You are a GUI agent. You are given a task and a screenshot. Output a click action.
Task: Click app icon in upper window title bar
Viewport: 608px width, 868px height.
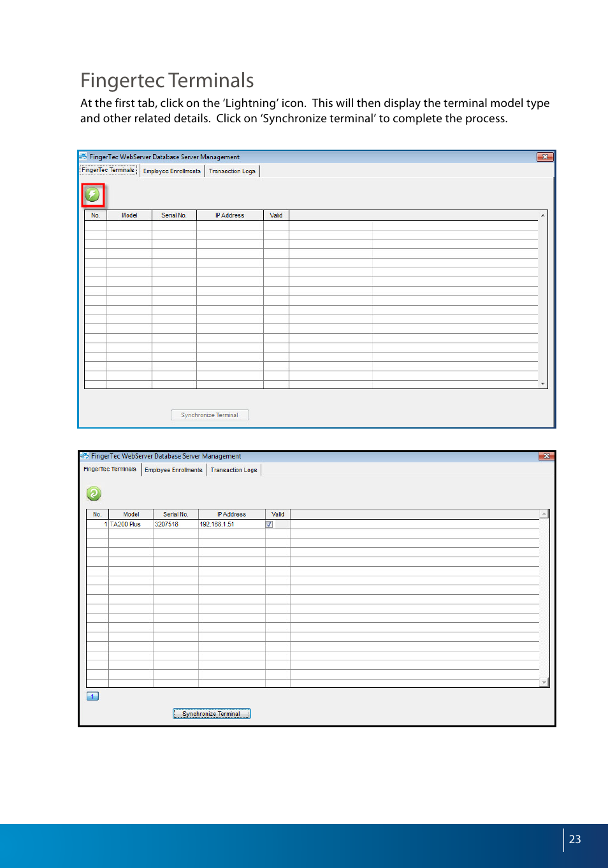coord(83,157)
